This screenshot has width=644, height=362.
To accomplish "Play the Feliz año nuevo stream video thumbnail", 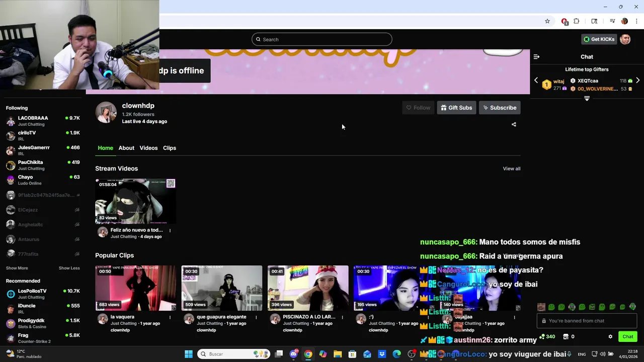I will coord(135,201).
